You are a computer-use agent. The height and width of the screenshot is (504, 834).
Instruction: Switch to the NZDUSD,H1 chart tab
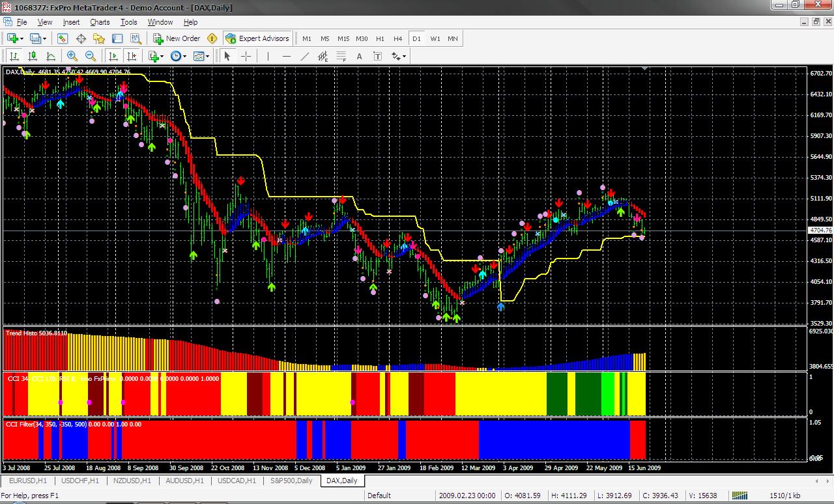[132, 481]
